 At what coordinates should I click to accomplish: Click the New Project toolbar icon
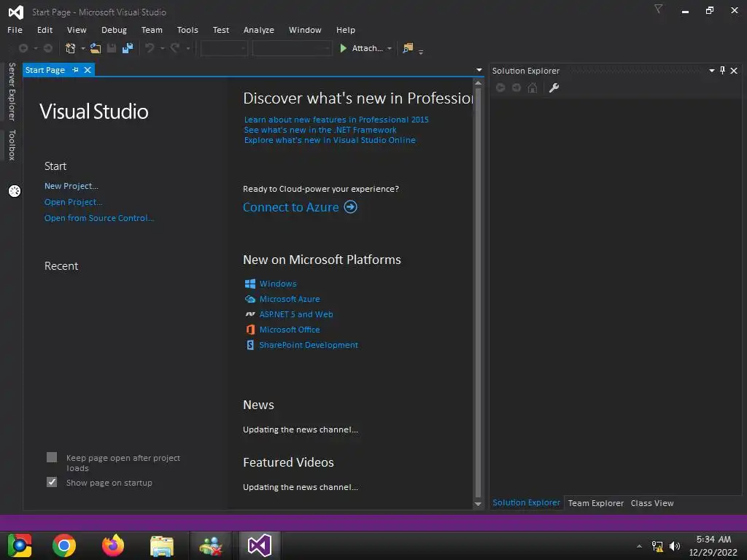(71, 48)
